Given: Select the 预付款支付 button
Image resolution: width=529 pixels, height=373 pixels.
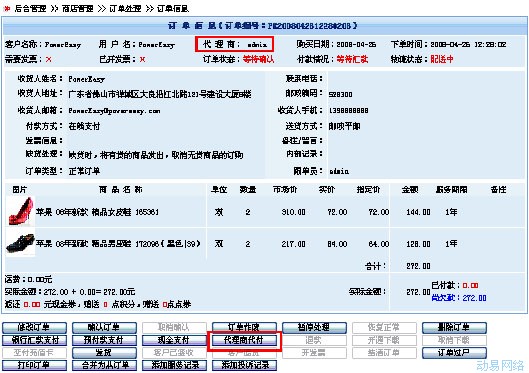Looking at the screenshot, I should (104, 340).
